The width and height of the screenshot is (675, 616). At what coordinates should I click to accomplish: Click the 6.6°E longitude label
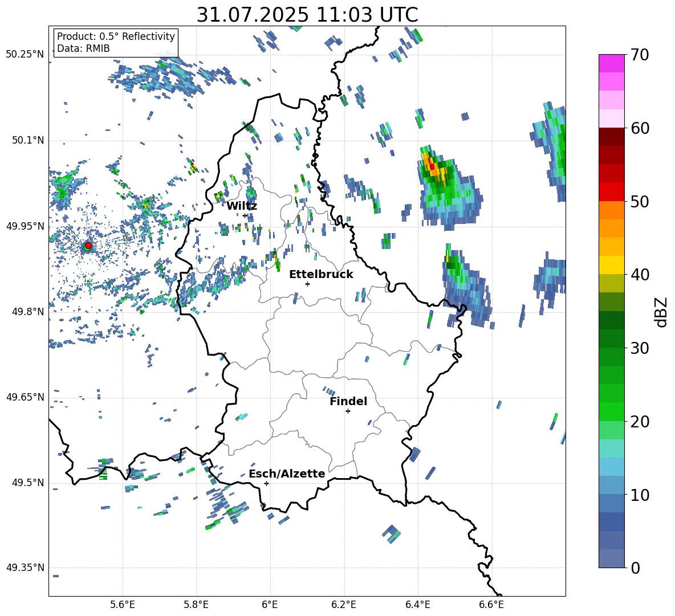pyautogui.click(x=491, y=605)
